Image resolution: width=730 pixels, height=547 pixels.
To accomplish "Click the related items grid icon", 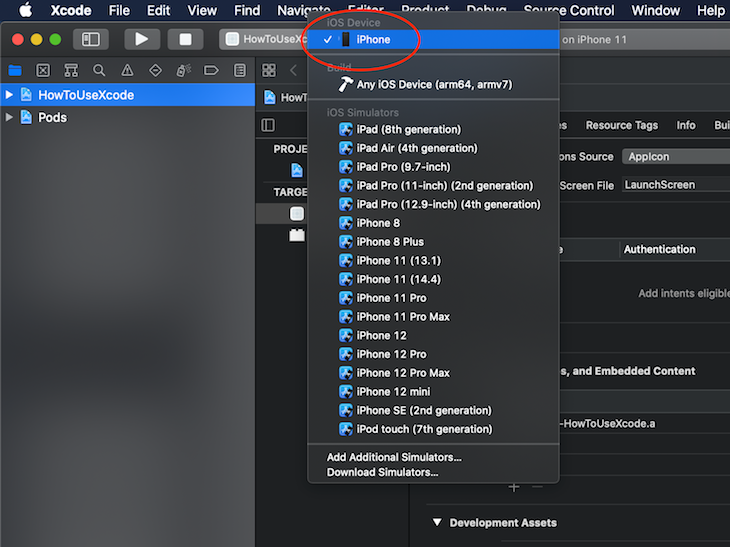I will pos(269,70).
